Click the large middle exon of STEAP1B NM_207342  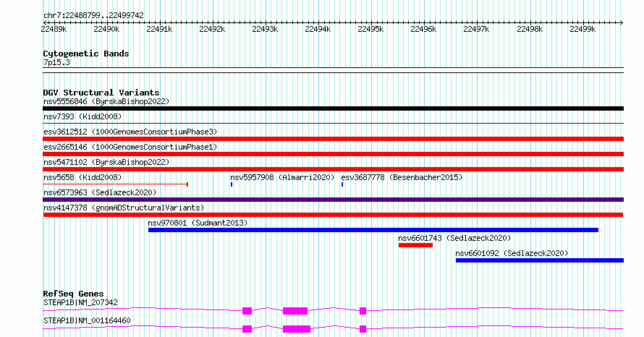[x=295, y=311]
